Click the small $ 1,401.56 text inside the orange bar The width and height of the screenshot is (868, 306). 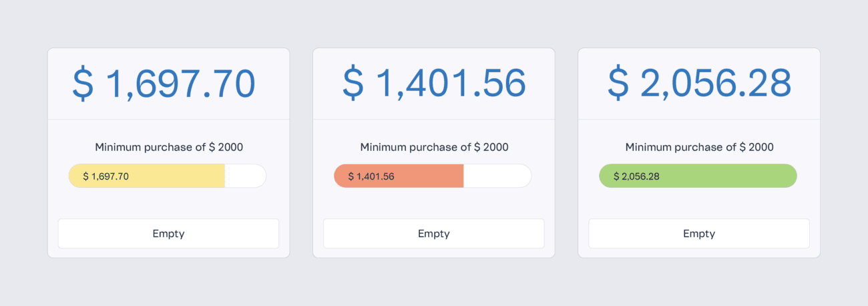pos(371,176)
